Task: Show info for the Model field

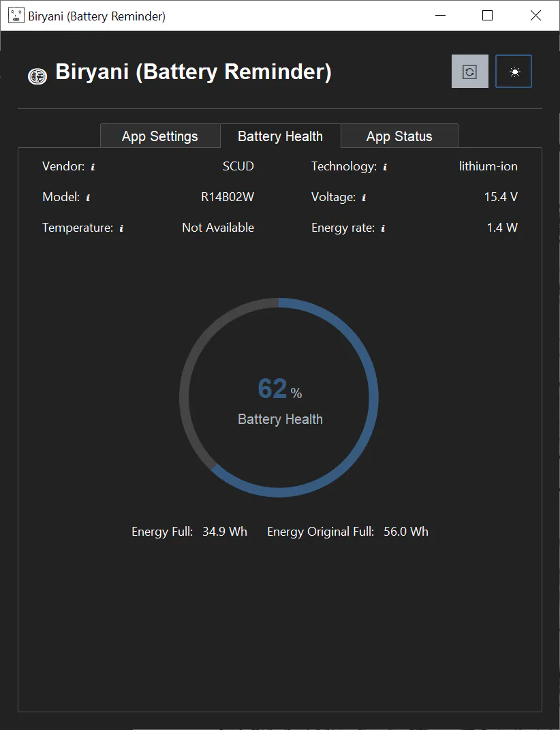Action: point(88,198)
